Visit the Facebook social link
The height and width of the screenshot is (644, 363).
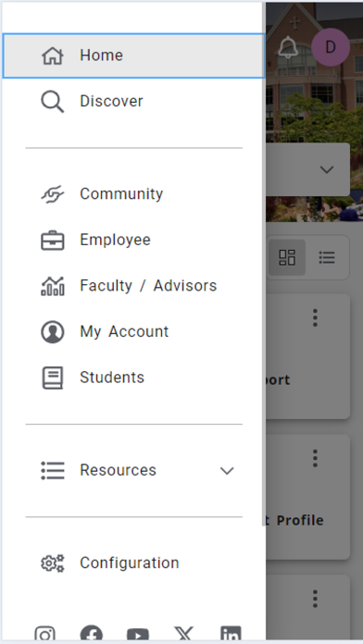tap(92, 635)
